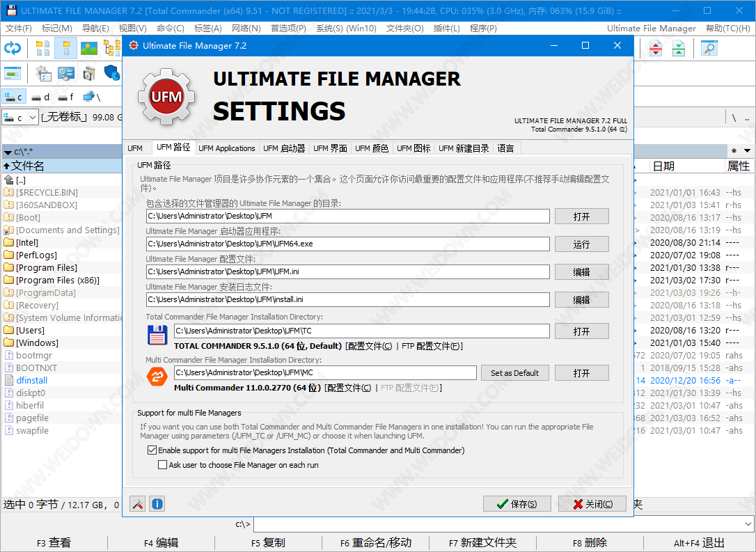Go to root with backslash button
756x552 pixels.
[x=734, y=118]
